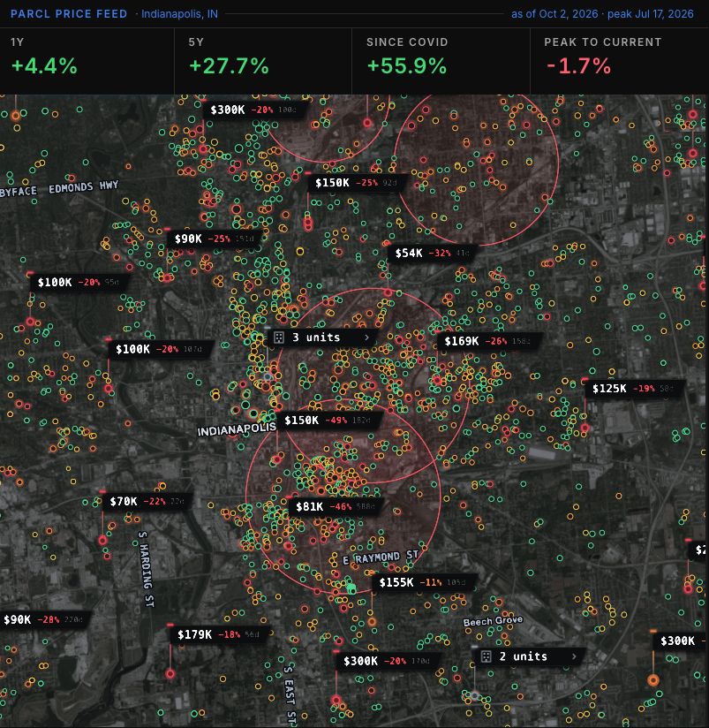709x728 pixels.
Task: Open the 2 units listing group
Action: coord(530,656)
